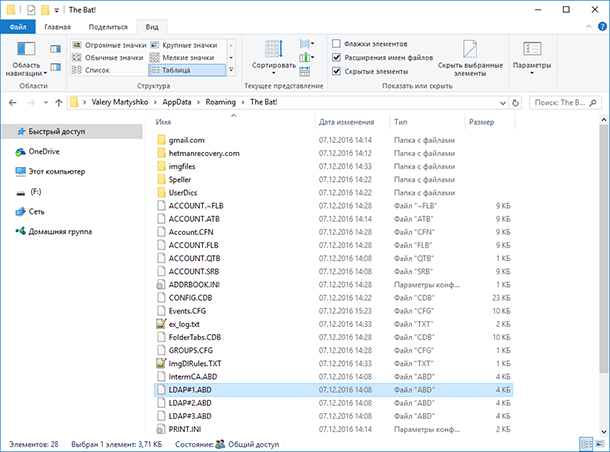The height and width of the screenshot is (452, 610).
Task: Switch to details view via status bar icon
Action: coord(586,443)
